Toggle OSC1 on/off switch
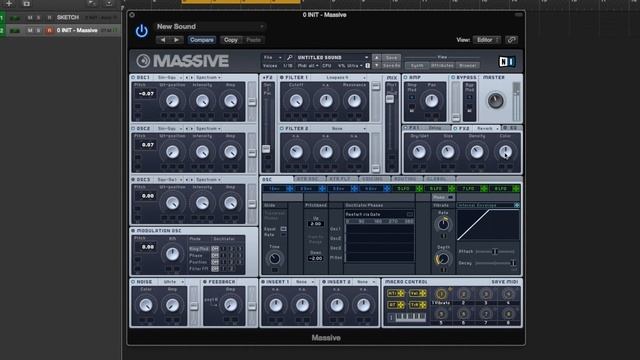 click(133, 77)
